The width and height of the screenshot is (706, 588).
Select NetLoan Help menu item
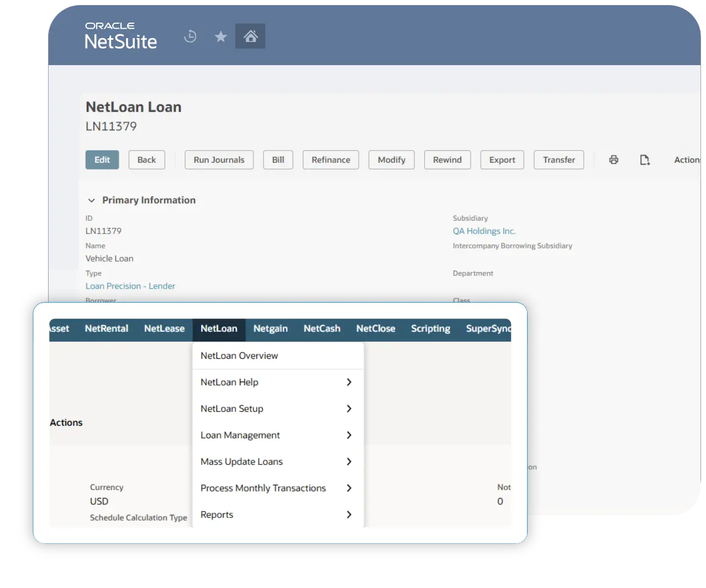point(278,382)
